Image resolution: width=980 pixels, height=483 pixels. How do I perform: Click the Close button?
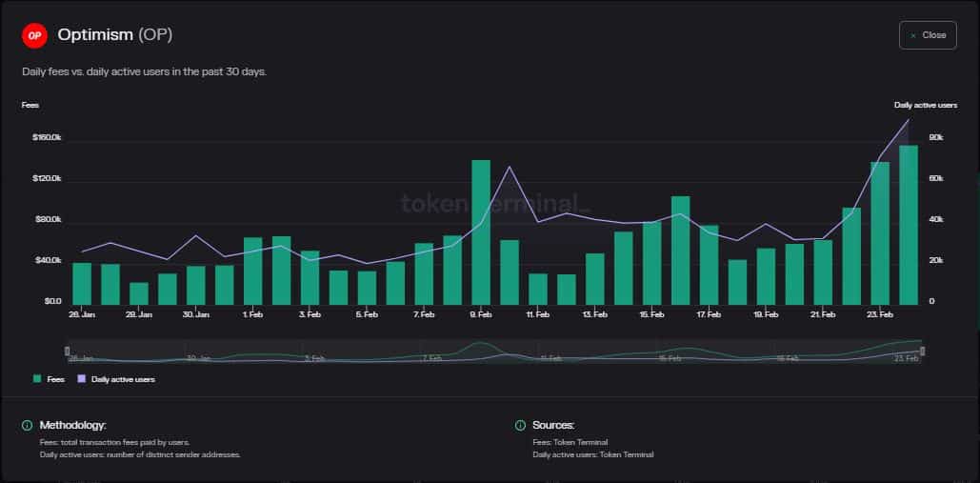click(927, 35)
